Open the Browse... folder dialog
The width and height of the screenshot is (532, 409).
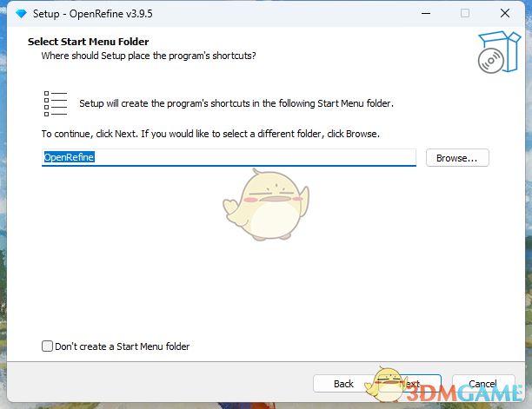[457, 158]
